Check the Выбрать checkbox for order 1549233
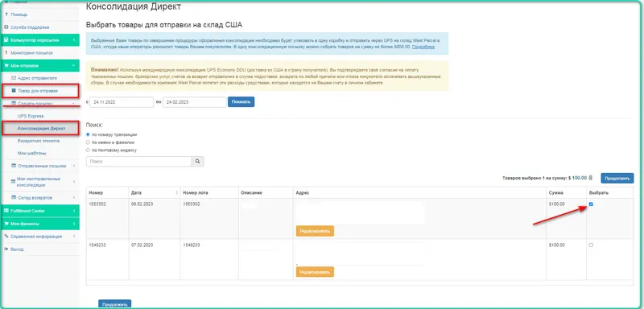Screen dimensions: 644x309 click(x=591, y=245)
